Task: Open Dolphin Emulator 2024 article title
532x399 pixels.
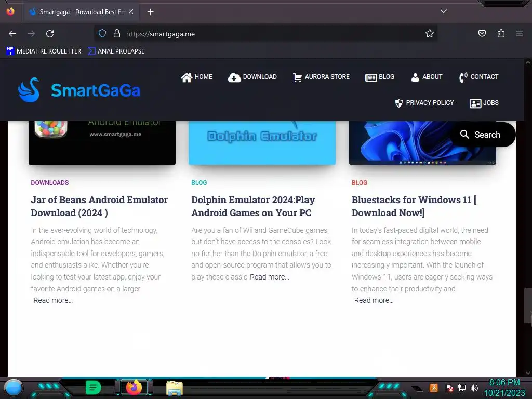Action: [253, 206]
